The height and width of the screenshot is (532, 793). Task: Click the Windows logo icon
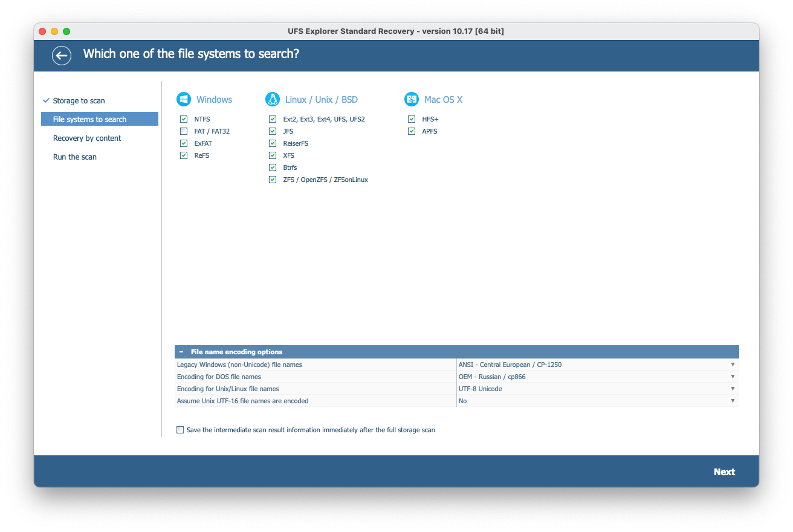point(184,100)
